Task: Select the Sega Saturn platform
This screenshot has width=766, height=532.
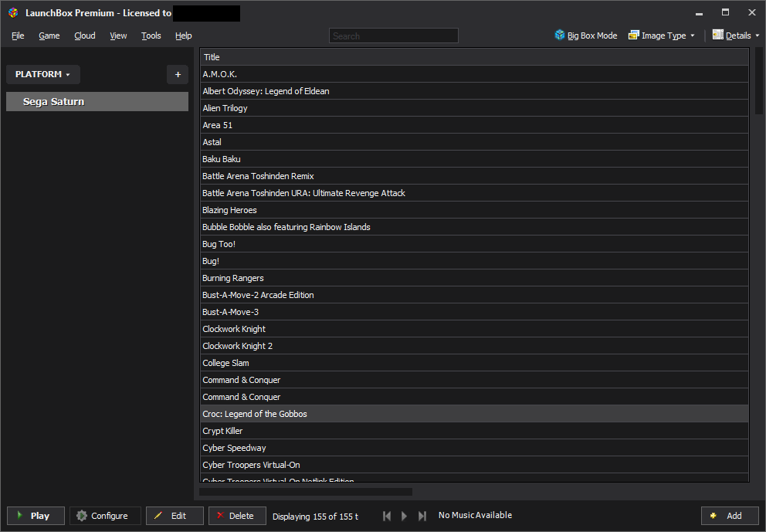Action: click(x=97, y=102)
